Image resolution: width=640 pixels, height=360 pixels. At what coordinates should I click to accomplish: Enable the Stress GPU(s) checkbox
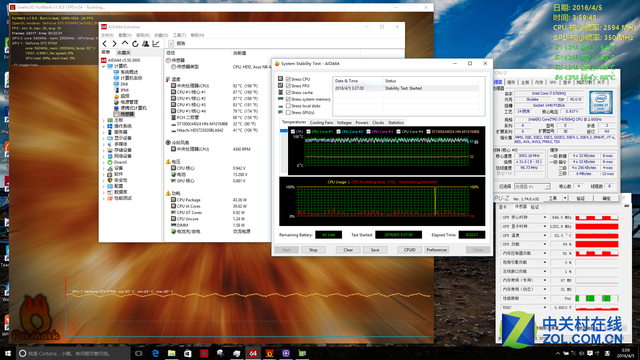(288, 112)
